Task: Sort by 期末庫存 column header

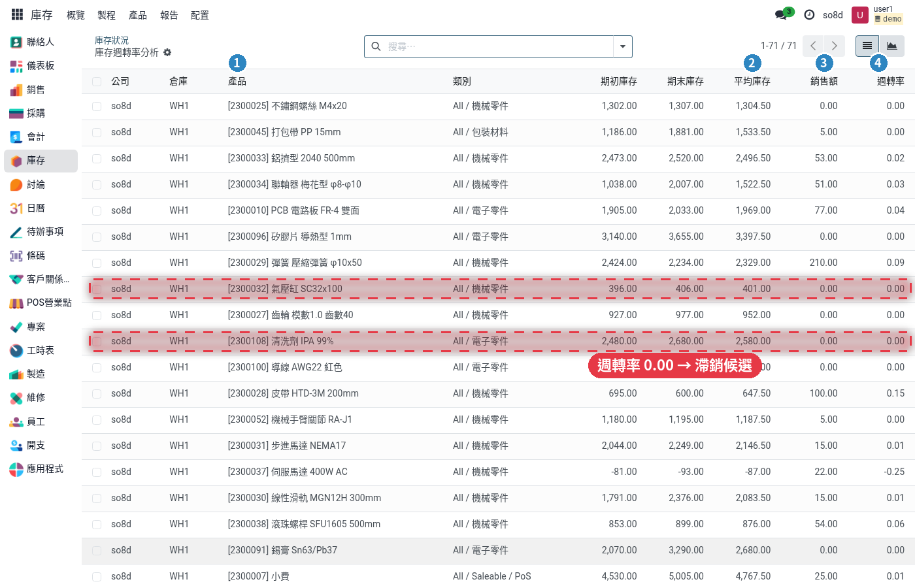Action: (x=686, y=81)
